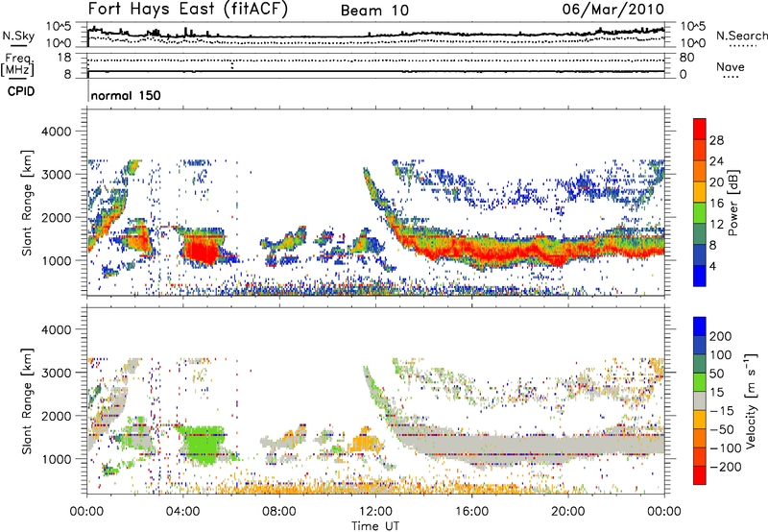Click the "16:00" time axis label
Viewport: 768px width, 532px height.
coord(471,512)
